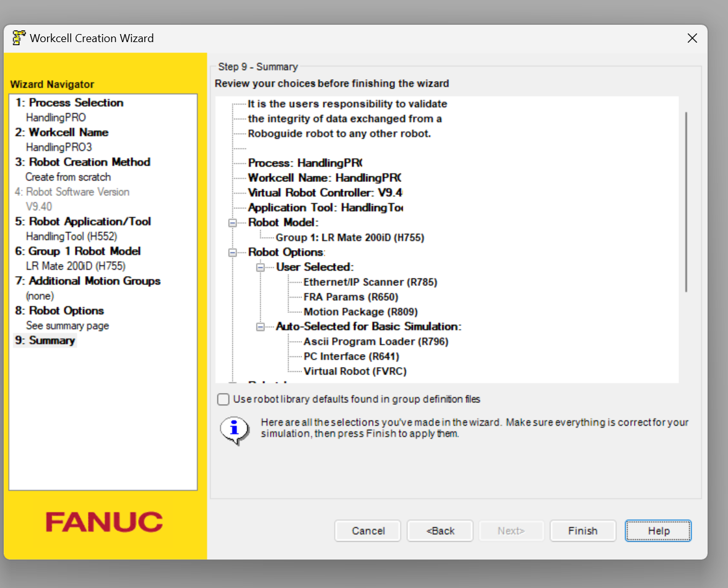Collapse the User Selected node
Image resolution: width=728 pixels, height=588 pixels.
coord(261,267)
